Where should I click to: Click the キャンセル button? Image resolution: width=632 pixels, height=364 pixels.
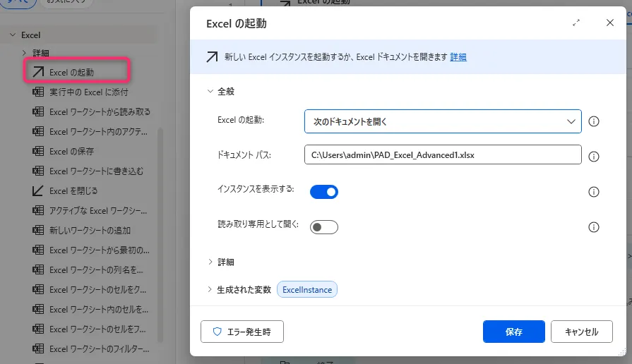point(582,332)
